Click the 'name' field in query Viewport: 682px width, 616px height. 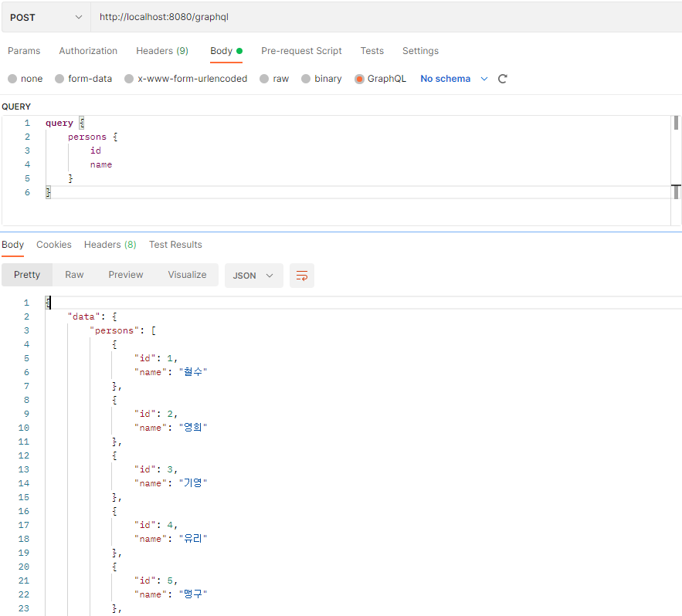(x=101, y=164)
